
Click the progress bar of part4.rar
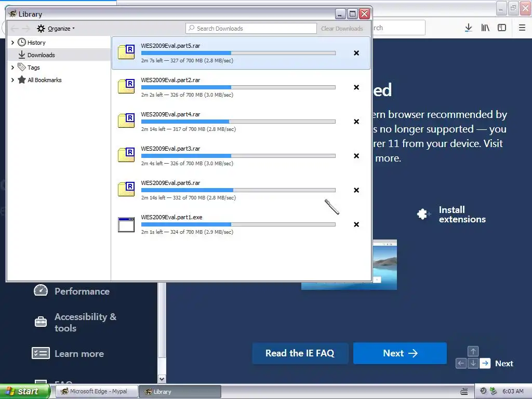point(238,122)
